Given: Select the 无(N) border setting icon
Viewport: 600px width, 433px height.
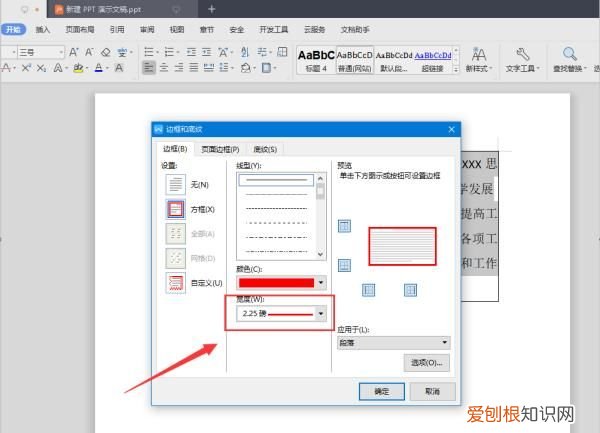Looking at the screenshot, I should [x=176, y=185].
